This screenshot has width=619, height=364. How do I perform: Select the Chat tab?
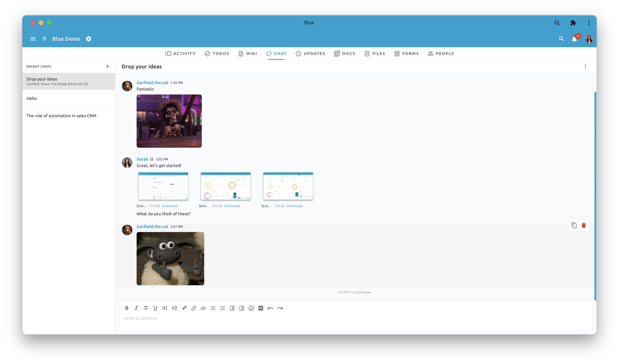pyautogui.click(x=276, y=54)
